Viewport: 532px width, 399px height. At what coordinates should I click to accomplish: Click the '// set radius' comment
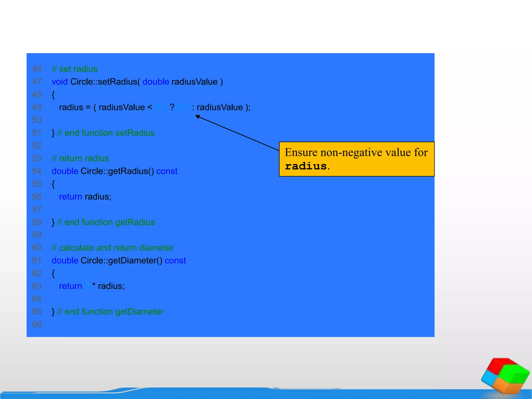click(x=75, y=69)
